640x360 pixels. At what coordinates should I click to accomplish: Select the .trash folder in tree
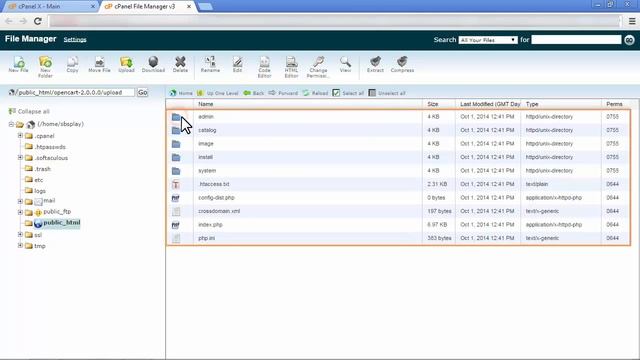[42, 169]
